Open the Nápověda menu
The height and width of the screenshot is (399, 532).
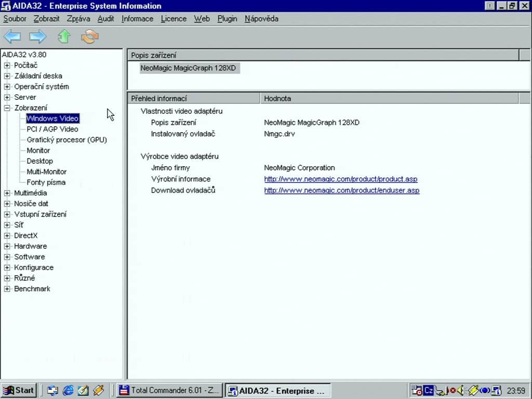pos(261,19)
